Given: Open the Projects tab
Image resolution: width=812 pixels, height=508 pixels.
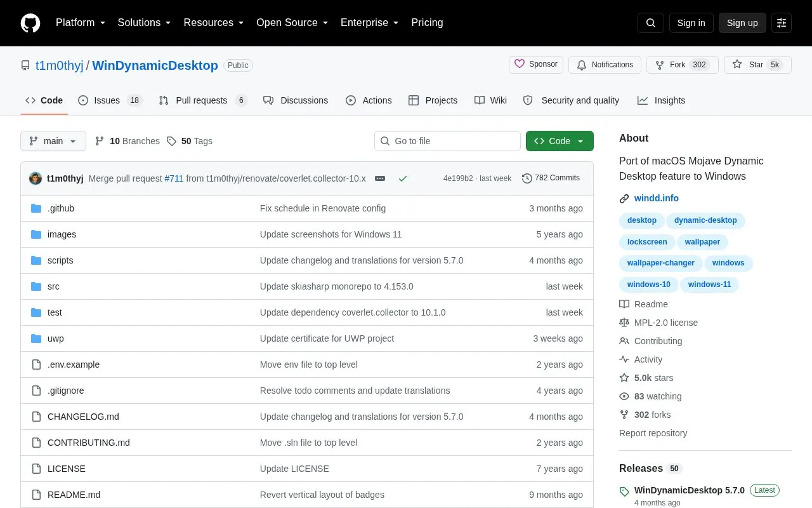Looking at the screenshot, I should [433, 100].
